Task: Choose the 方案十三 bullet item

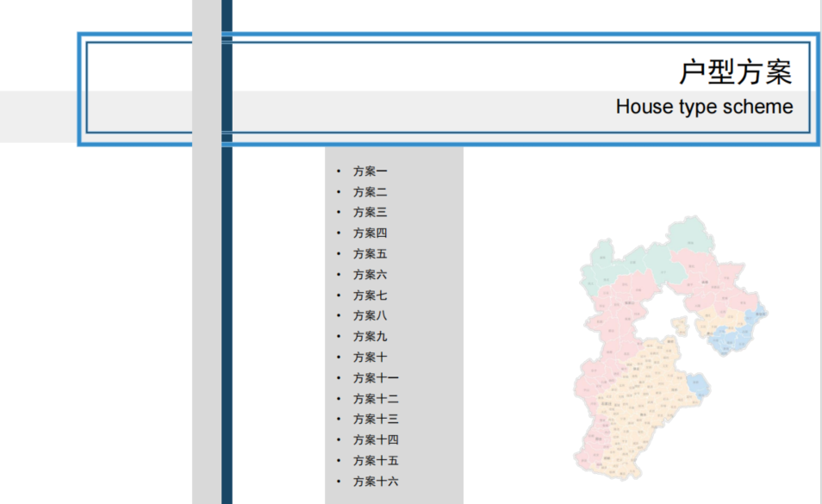Action: point(376,420)
